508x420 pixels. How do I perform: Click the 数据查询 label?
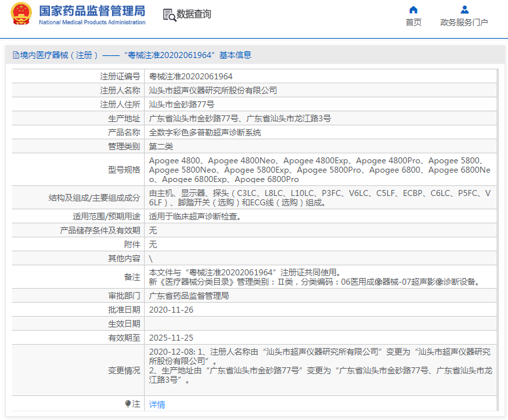point(193,14)
